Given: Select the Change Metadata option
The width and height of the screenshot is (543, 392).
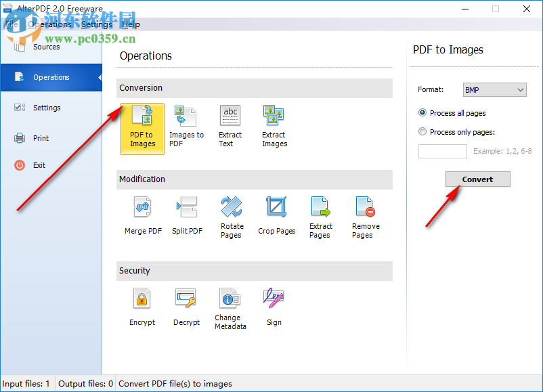Looking at the screenshot, I should point(230,308).
